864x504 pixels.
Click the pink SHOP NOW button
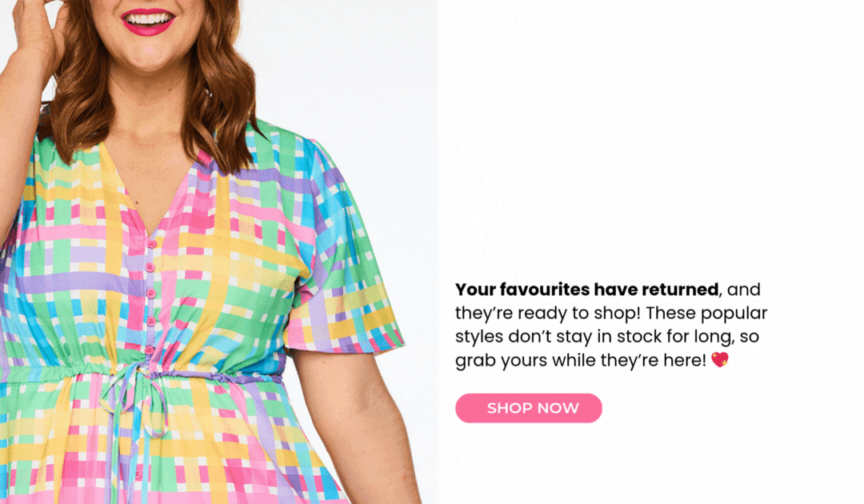point(529,408)
